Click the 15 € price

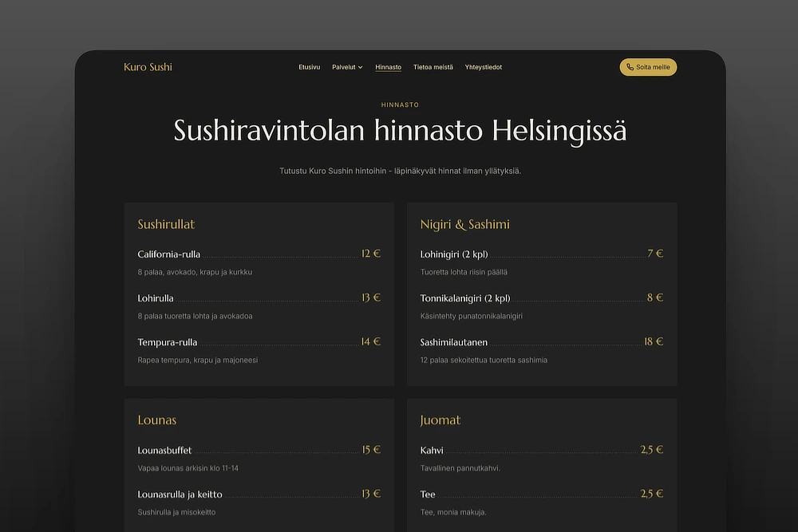click(371, 450)
